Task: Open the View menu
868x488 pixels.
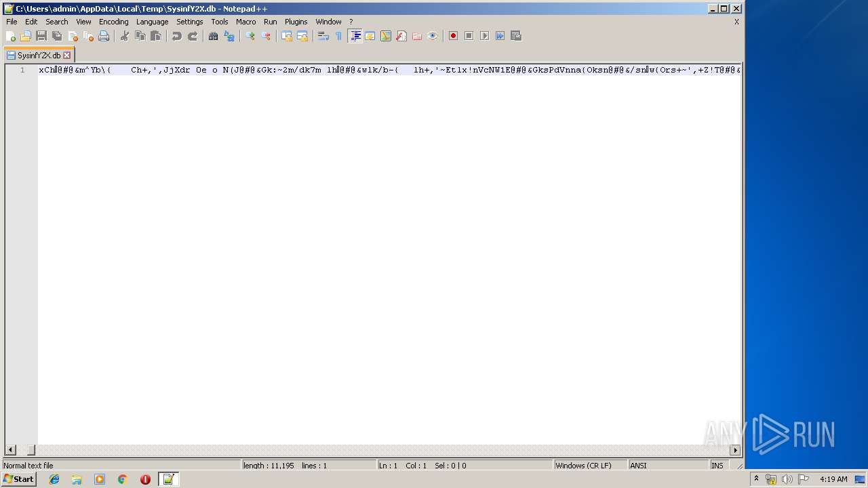Action: [x=83, y=22]
